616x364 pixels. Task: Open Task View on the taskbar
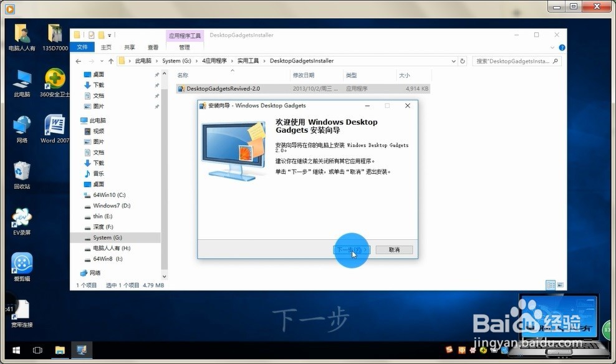(37, 350)
